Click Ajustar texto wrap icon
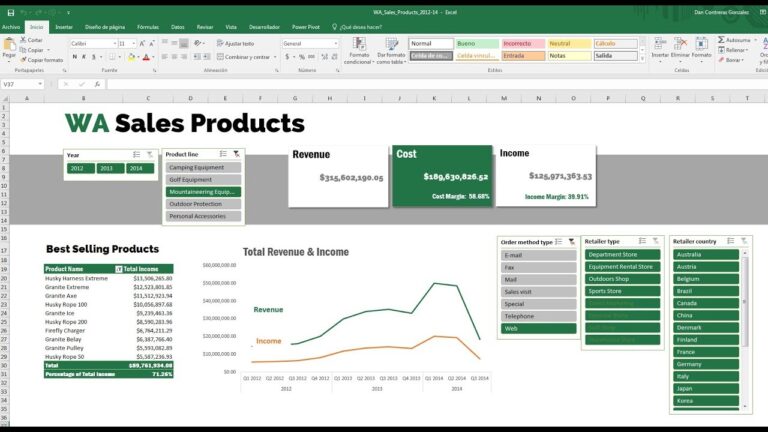 tap(220, 44)
